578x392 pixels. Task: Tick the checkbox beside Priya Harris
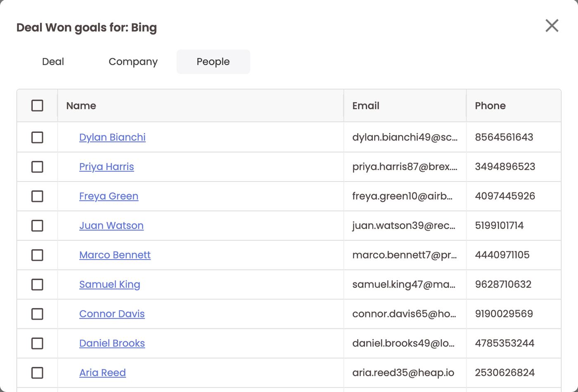click(37, 167)
